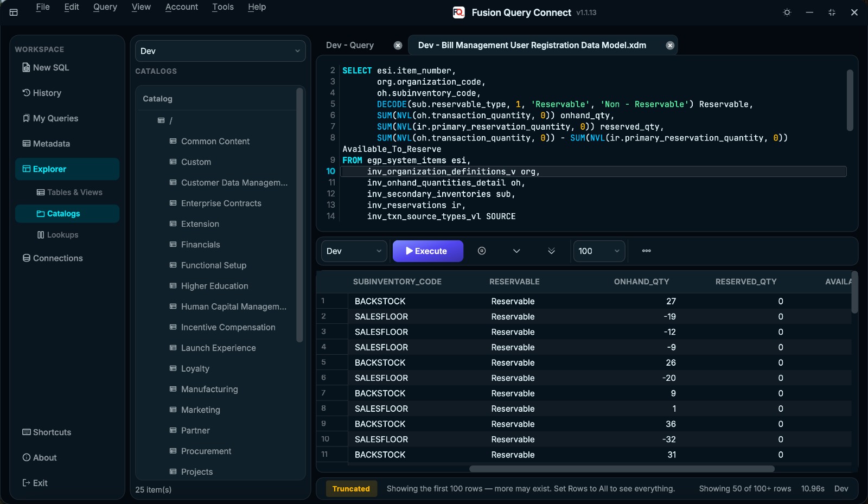Viewport: 868px width, 504px height.
Task: Click the single chevron down icon
Action: (516, 251)
